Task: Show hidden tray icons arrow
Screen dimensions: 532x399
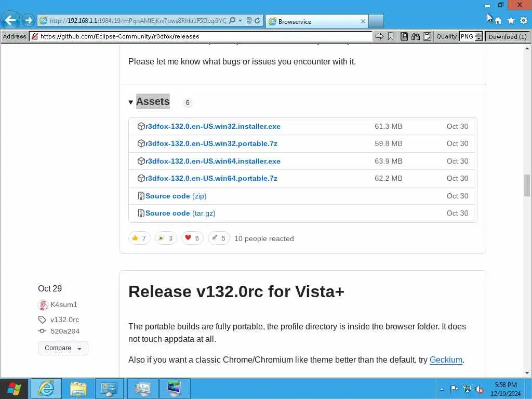Action: (x=442, y=389)
